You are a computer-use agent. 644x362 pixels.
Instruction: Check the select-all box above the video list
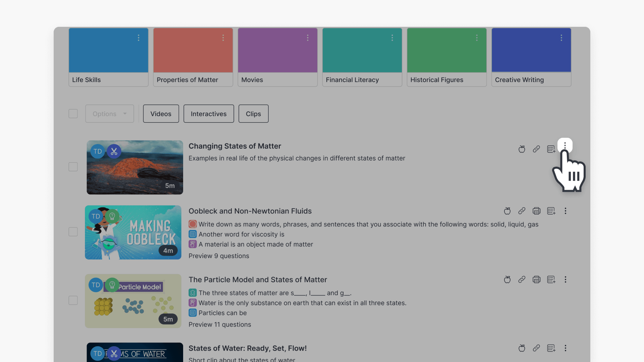73,114
